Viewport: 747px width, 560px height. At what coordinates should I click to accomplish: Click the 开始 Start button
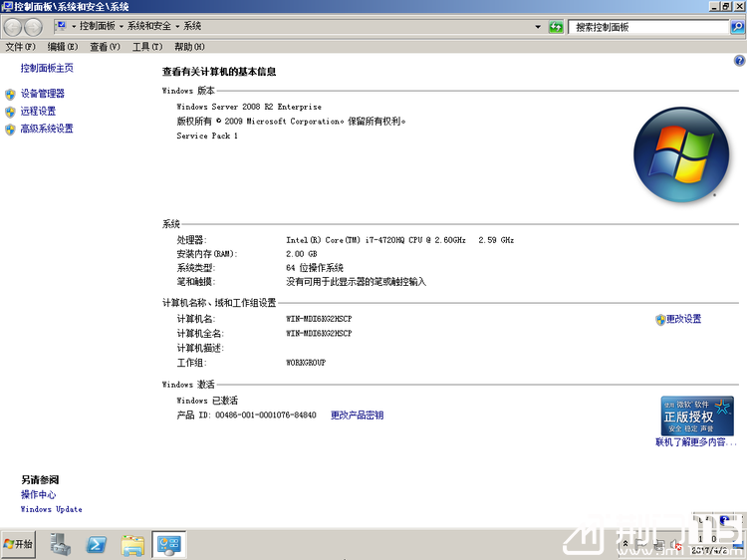click(x=18, y=544)
